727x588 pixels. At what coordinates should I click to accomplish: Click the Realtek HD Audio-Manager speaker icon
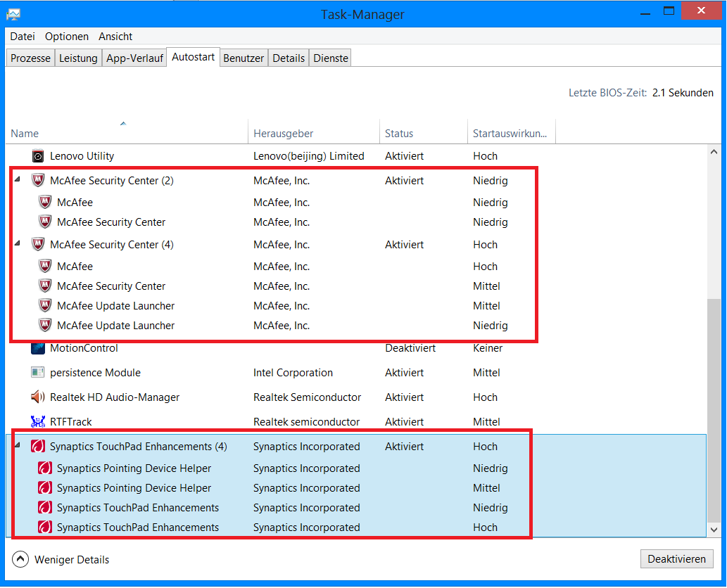coord(38,397)
